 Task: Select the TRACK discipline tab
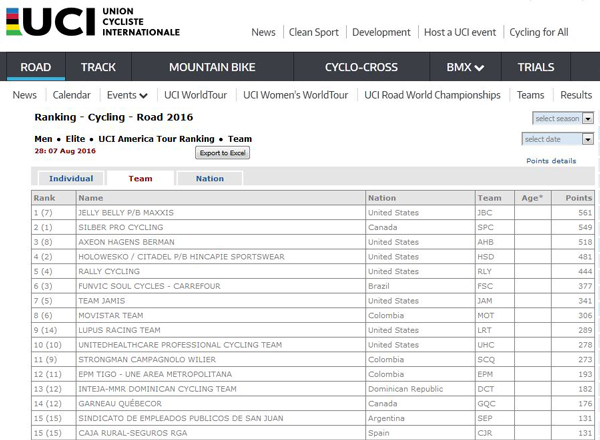click(x=98, y=67)
